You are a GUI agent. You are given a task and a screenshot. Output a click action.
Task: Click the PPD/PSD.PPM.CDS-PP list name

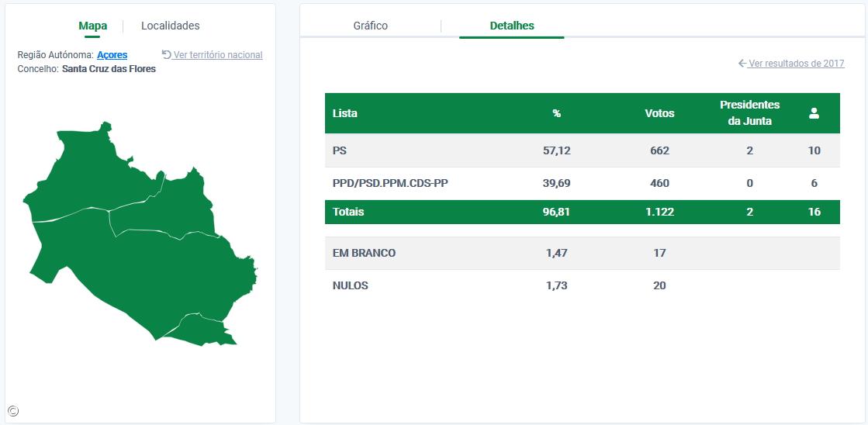click(x=390, y=183)
